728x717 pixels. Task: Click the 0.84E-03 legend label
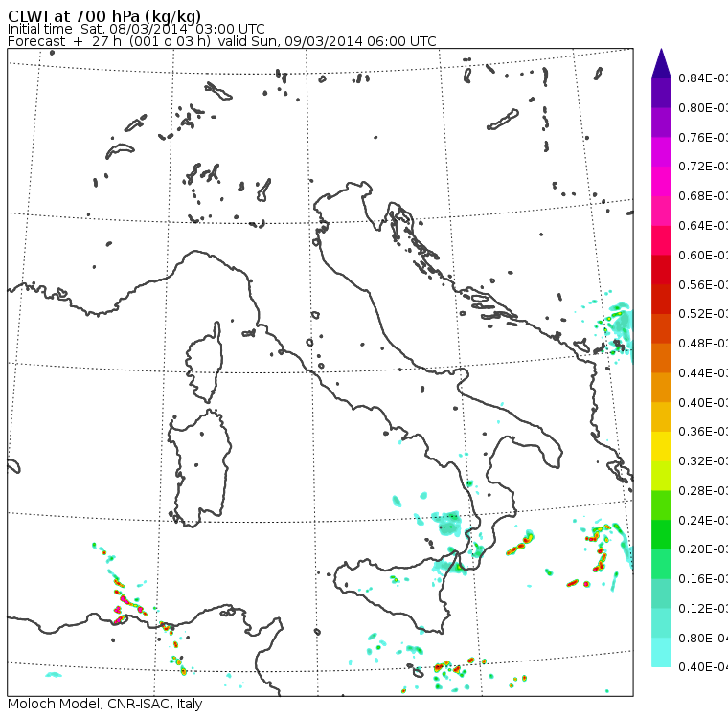(x=703, y=78)
